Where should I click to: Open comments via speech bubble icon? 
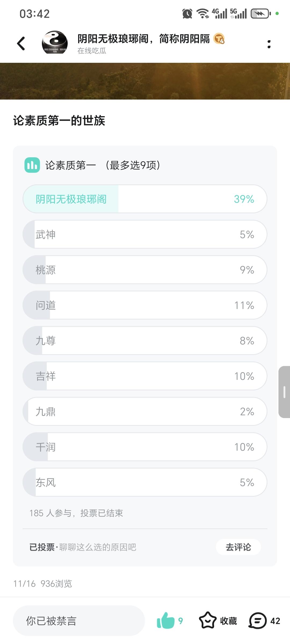pos(258,620)
